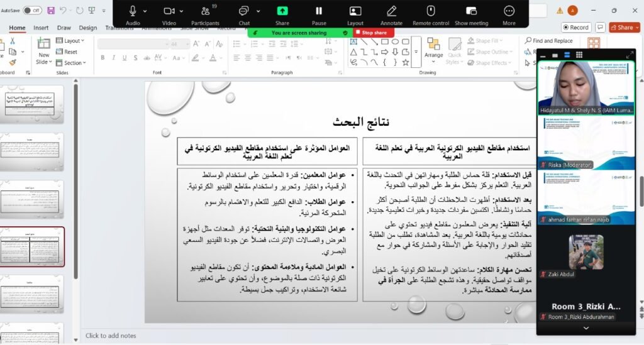This screenshot has width=644, height=345.
Task: Expand the Section dropdown in Slides group
Action: click(73, 63)
